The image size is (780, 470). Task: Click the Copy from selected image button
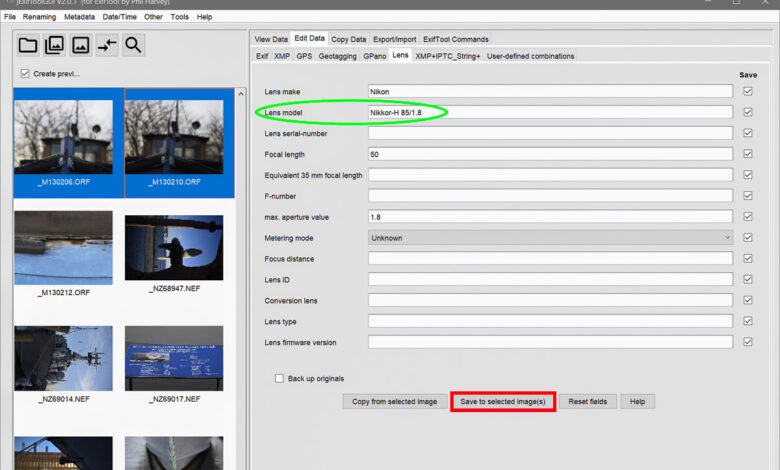coord(394,401)
